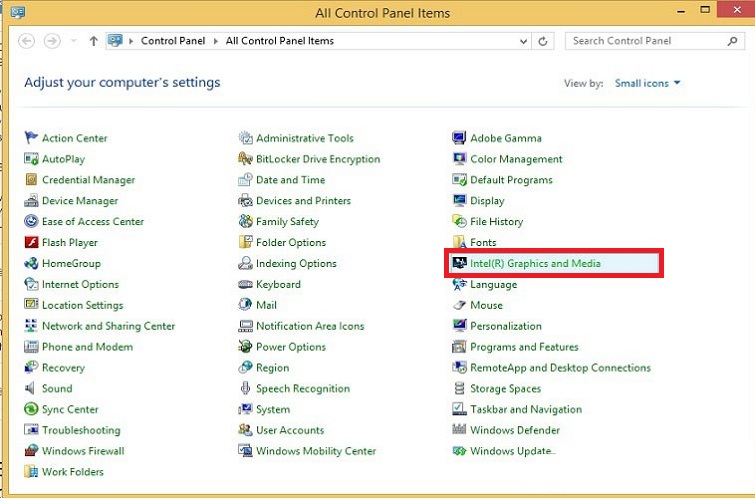Select the All Control Panel Items breadcrumb
Screen dimensions: 755x499
pyautogui.click(x=279, y=41)
